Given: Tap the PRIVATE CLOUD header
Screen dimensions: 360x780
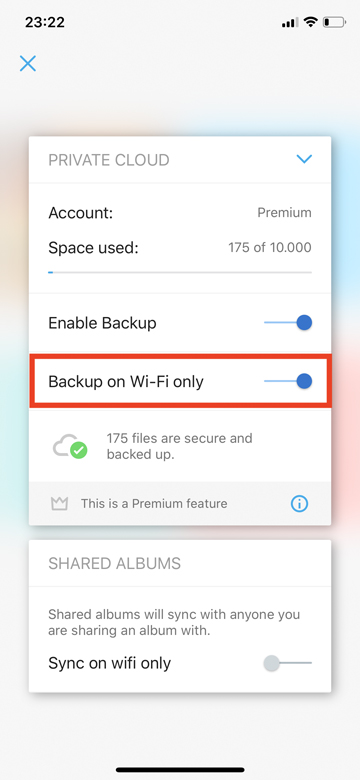Looking at the screenshot, I should (x=109, y=160).
